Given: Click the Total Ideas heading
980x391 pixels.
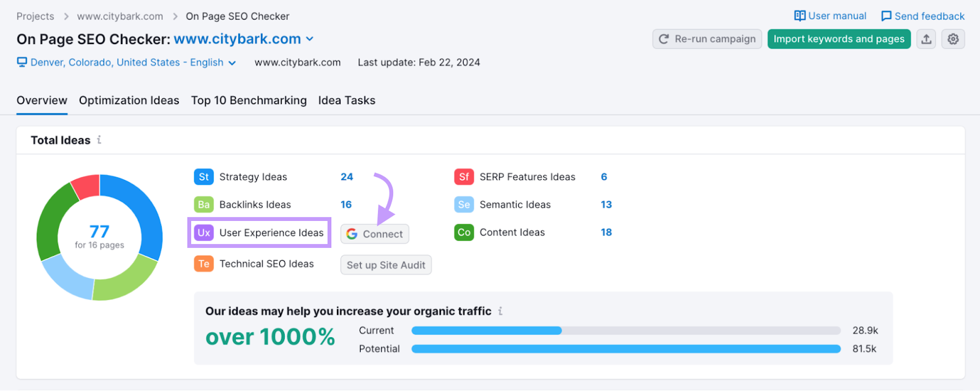Looking at the screenshot, I should pyautogui.click(x=61, y=140).
